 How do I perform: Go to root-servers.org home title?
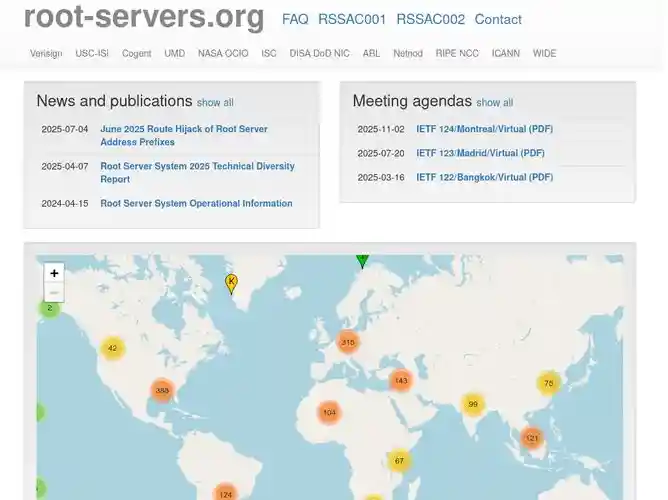tap(144, 16)
